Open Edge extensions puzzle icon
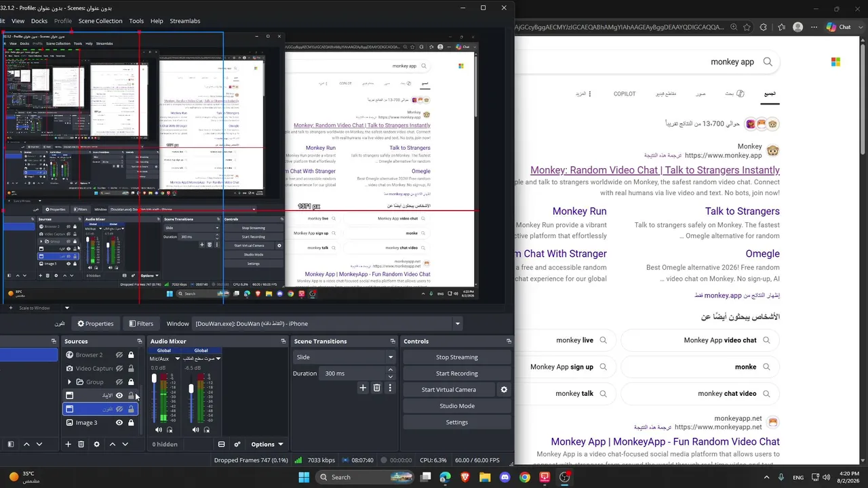868x488 pixels. pyautogui.click(x=764, y=27)
